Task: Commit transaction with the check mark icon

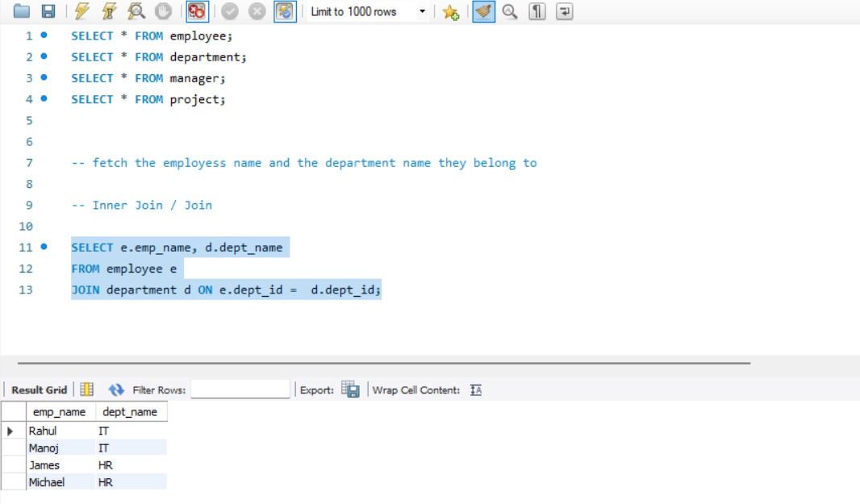Action: click(x=230, y=11)
